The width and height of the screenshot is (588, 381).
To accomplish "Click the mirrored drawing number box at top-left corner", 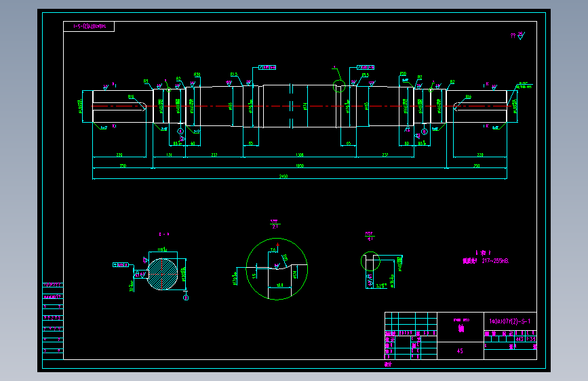I will click(89, 26).
